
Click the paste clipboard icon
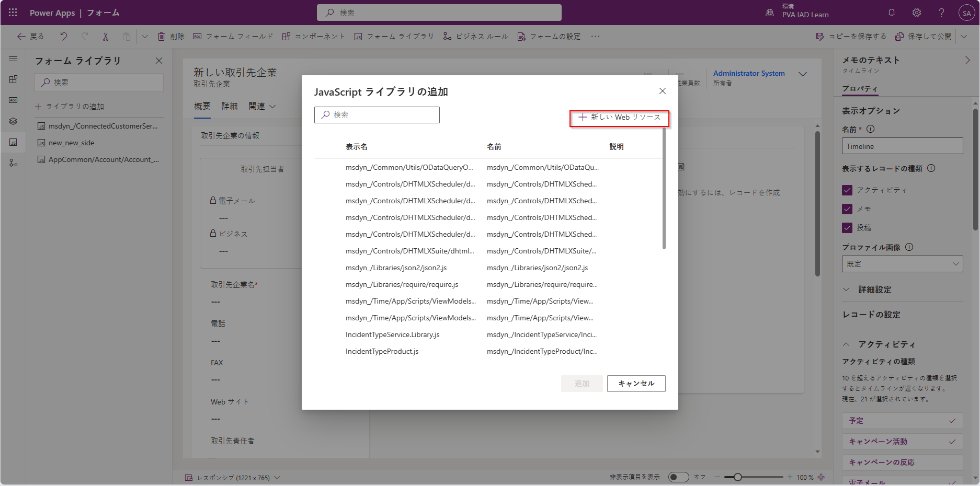(x=126, y=37)
